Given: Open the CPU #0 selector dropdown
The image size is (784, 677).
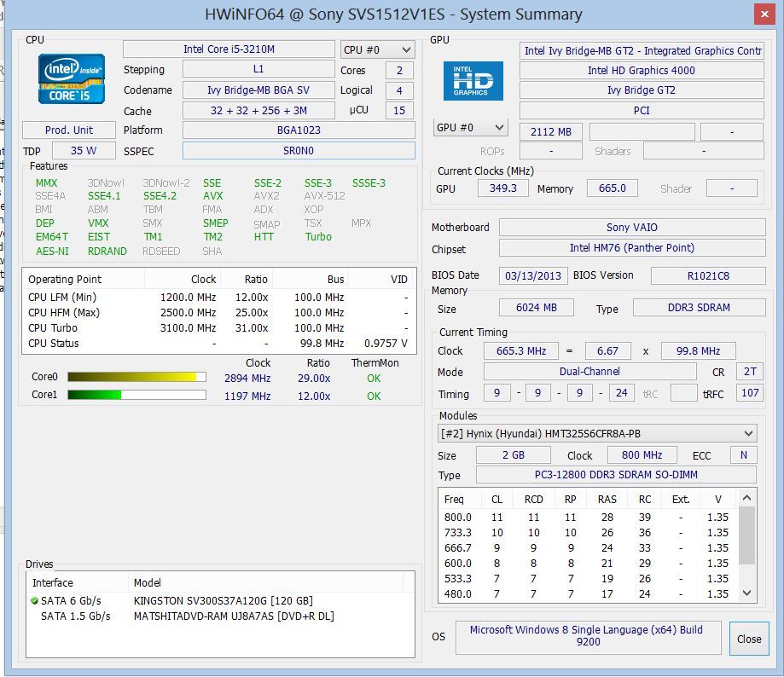Looking at the screenshot, I should click(377, 49).
